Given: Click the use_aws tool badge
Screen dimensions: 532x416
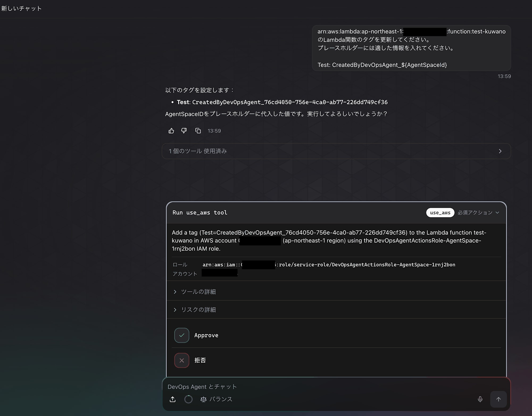Looking at the screenshot, I should (440, 213).
